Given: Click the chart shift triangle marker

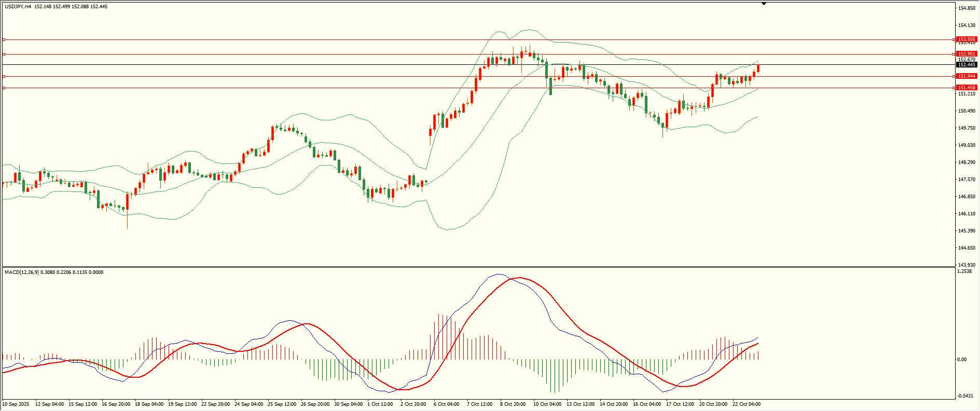Looking at the screenshot, I should [x=764, y=4].
